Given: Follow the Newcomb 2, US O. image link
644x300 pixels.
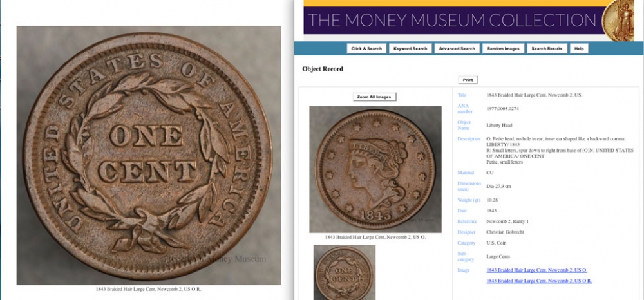Looking at the screenshot, I should point(536,270).
